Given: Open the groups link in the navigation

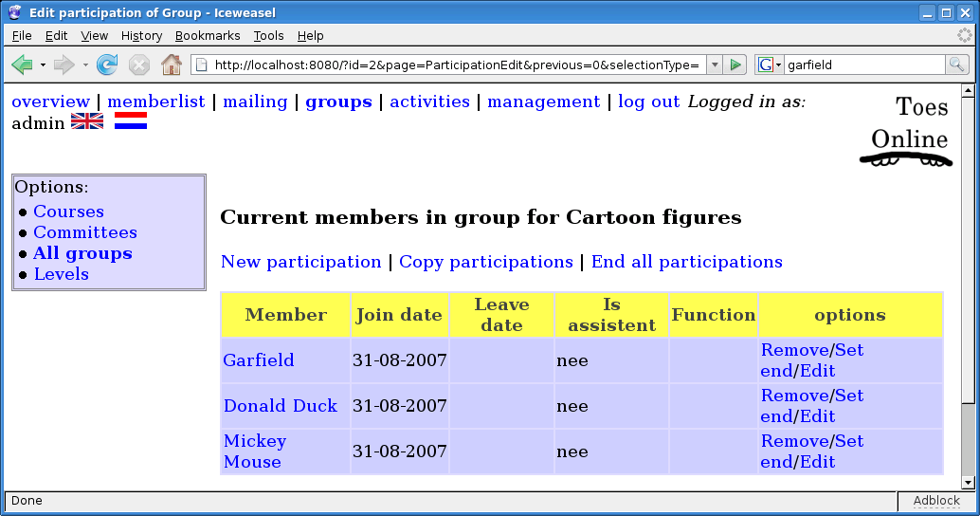Looking at the screenshot, I should [338, 101].
